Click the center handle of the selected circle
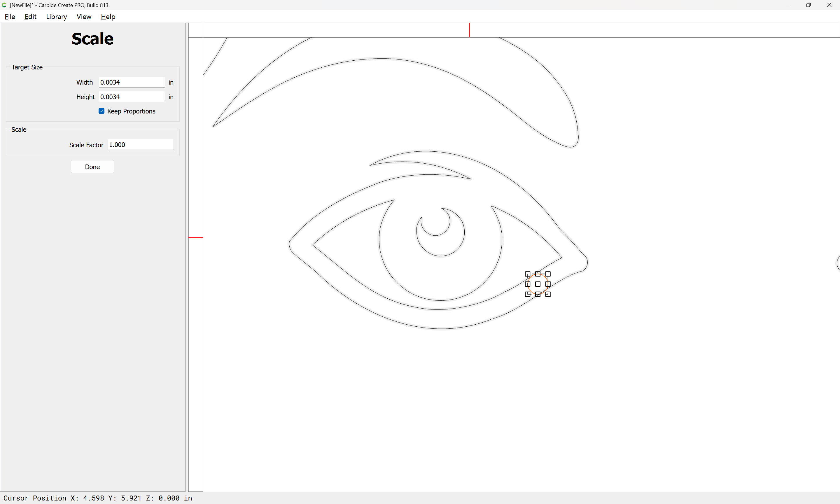 538,284
